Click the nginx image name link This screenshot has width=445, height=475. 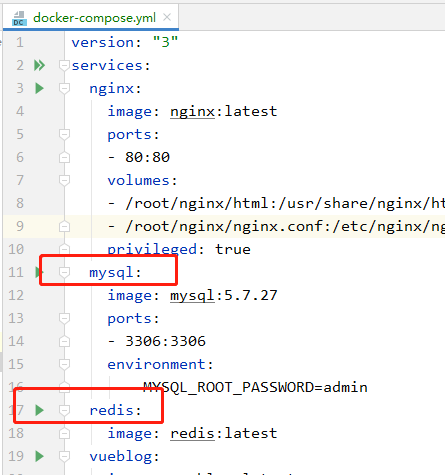click(192, 112)
